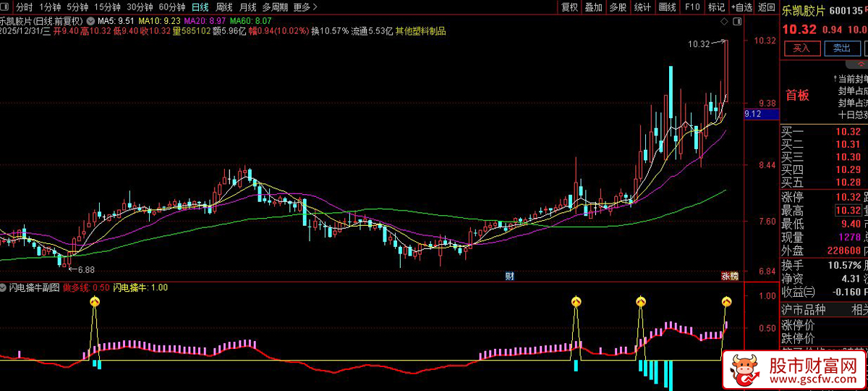This screenshot has width=868, height=391.
Task: Switch to the 日线 daily chart tab
Action: (x=200, y=7)
